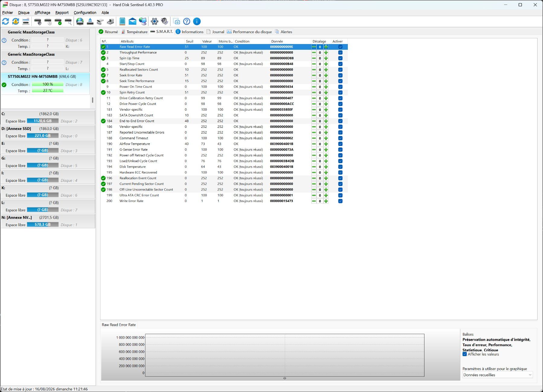The image size is (543, 392).
Task: Click the blue refresh arrows toolbar icon
Action: (5, 21)
